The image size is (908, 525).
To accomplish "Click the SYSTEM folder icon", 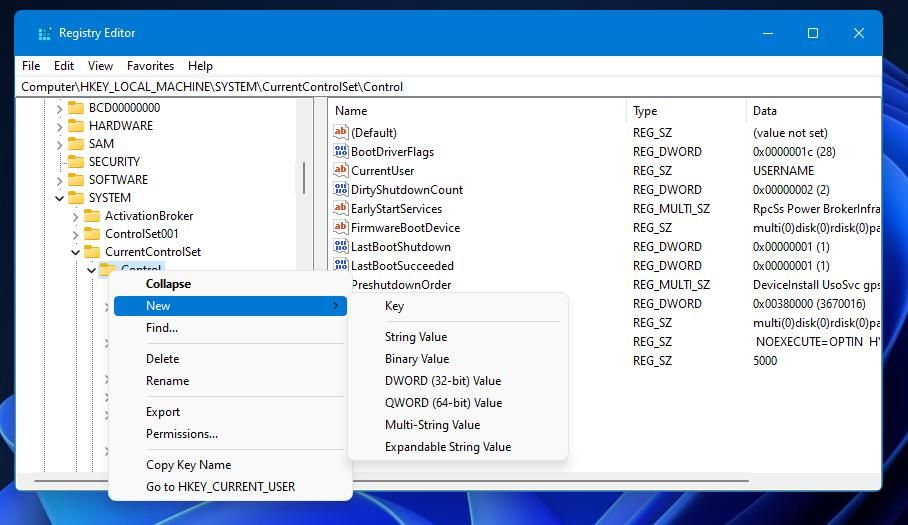I will click(x=76, y=197).
